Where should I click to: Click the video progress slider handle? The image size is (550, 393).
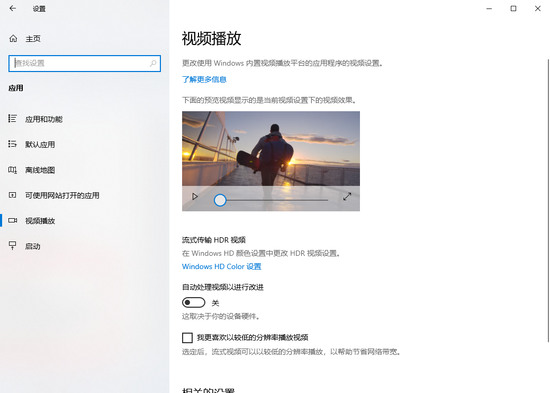click(x=220, y=200)
